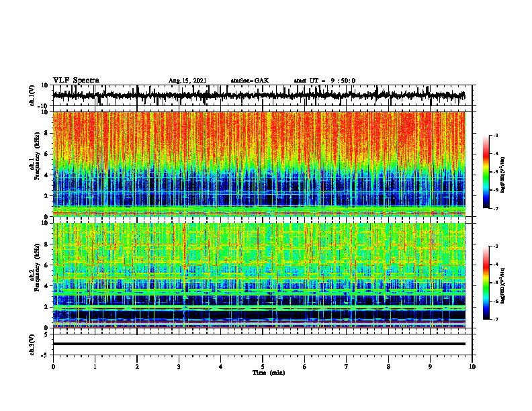532x411 pixels.
Task: Click the ch.1(V) waveform axis label
Action: point(32,95)
